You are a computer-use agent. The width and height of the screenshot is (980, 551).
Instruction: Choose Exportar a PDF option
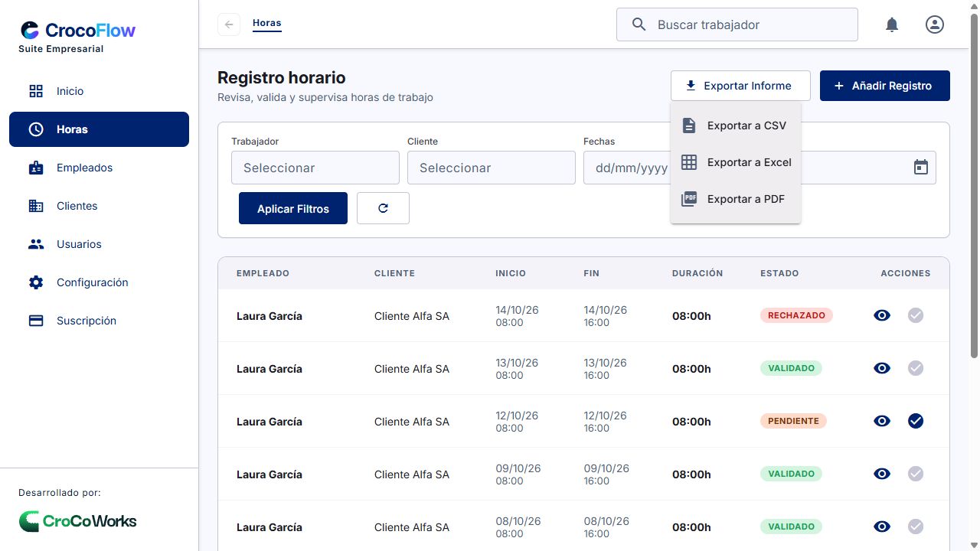tap(736, 199)
